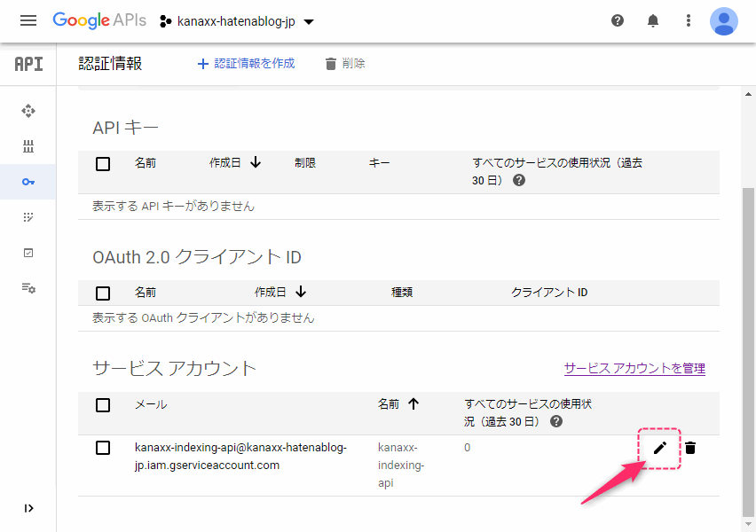
Task: Open the Library sidebar icon
Action: pos(28,146)
